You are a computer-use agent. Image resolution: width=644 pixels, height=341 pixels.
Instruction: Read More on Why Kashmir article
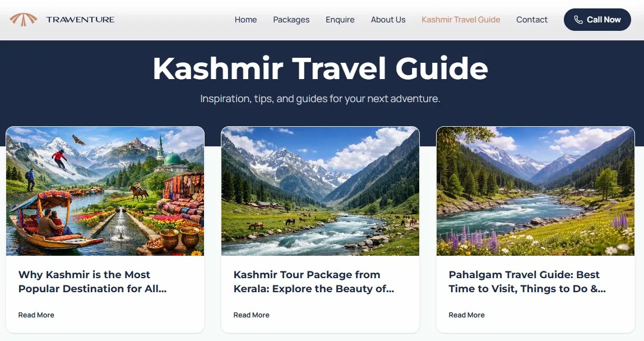click(36, 315)
